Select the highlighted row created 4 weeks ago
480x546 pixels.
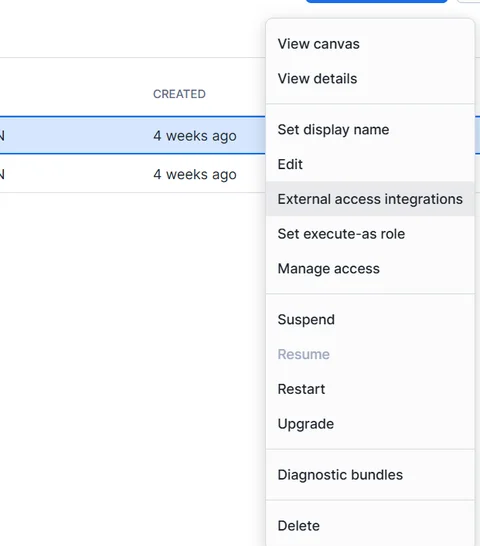tap(132, 135)
